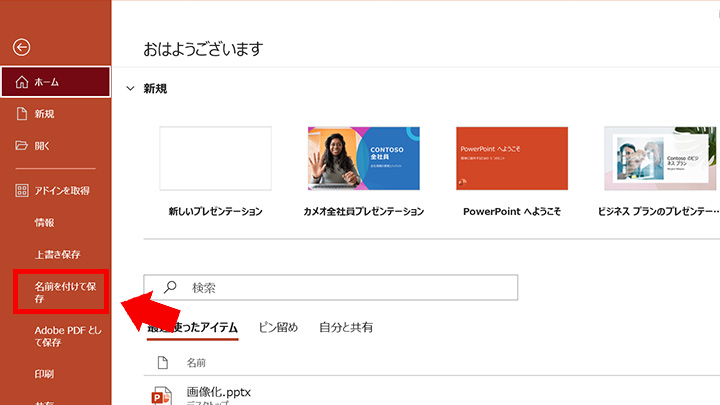Image resolution: width=720 pixels, height=405 pixels.
Task: Click the 新しいプレゼンテーション label
Action: pyautogui.click(x=215, y=212)
